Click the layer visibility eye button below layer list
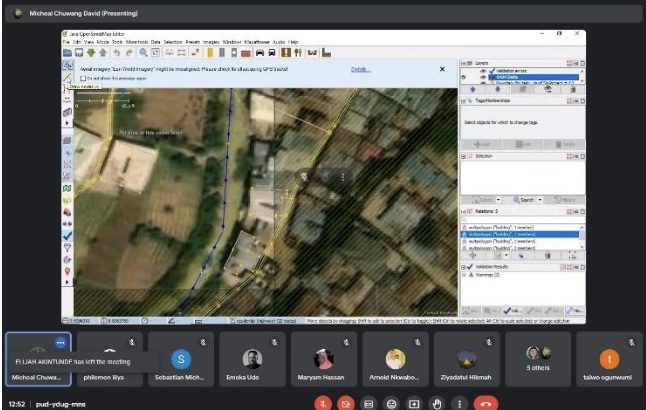Image resolution: width=646 pixels, height=410 pixels. (x=548, y=89)
